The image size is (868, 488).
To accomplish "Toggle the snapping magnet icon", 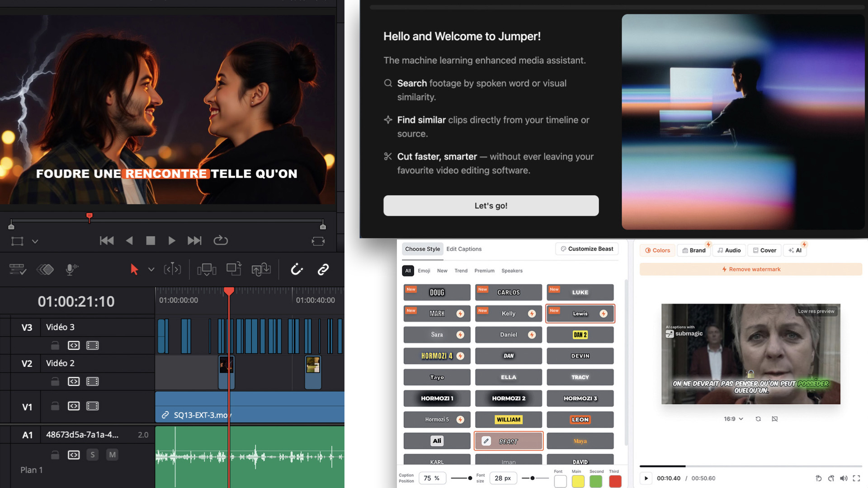I will [x=297, y=269].
